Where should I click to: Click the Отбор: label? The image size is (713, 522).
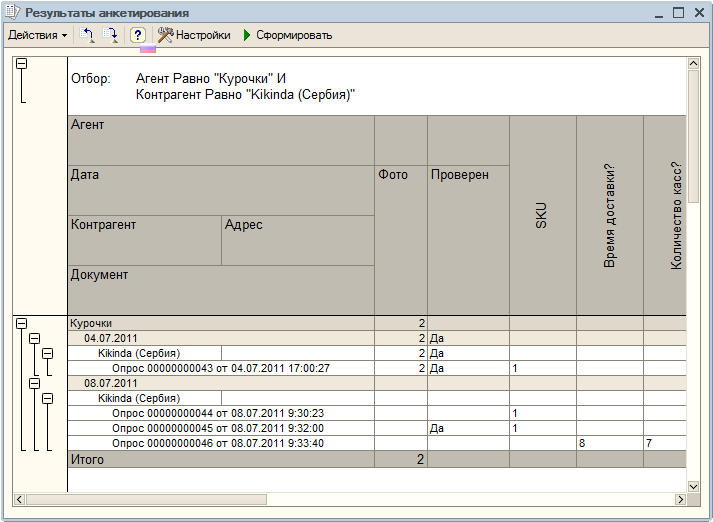[x=90, y=78]
